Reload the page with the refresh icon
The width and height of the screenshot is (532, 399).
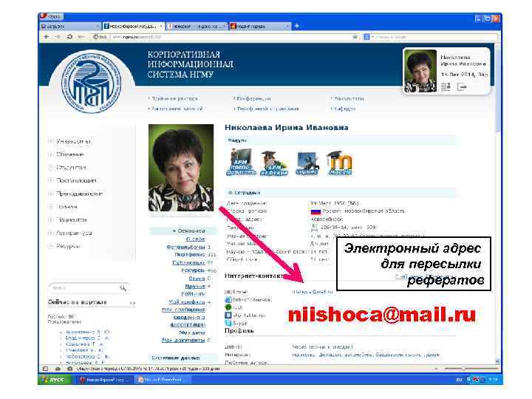coord(69,37)
